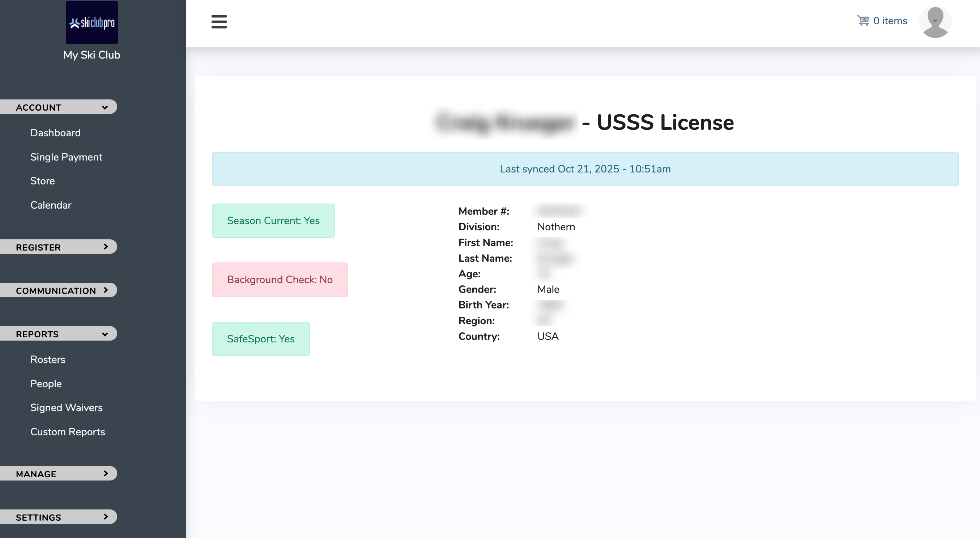Collapse the Account section
Image resolution: width=980 pixels, height=538 pixels.
pos(58,107)
